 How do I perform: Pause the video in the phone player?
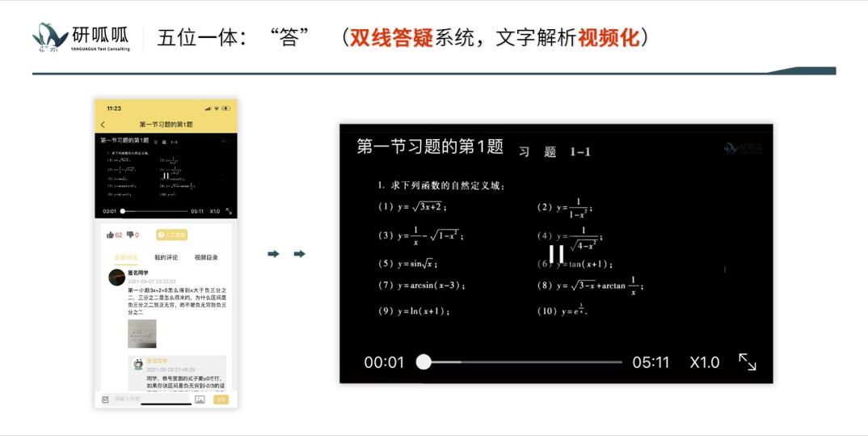click(166, 176)
